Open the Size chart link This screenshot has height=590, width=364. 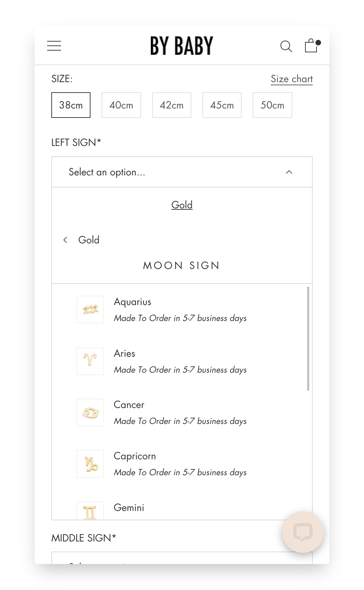click(292, 79)
